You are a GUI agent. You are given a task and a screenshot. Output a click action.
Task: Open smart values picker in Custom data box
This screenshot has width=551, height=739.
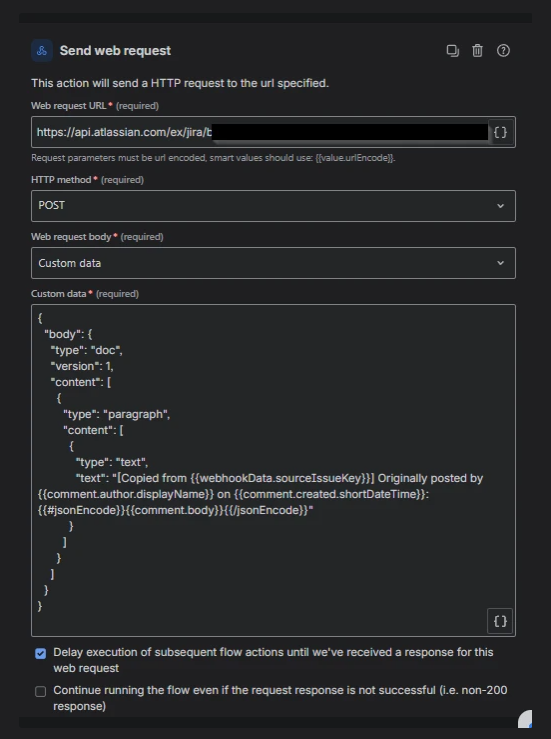click(500, 621)
